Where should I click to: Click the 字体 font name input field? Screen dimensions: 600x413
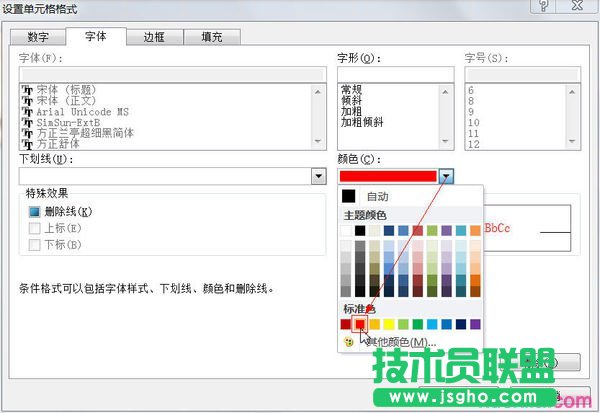click(172, 74)
